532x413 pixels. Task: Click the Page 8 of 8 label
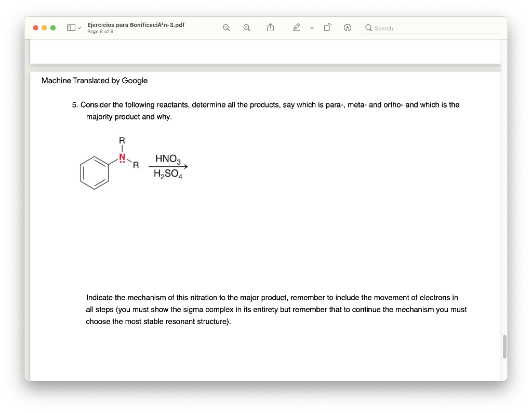tap(100, 31)
